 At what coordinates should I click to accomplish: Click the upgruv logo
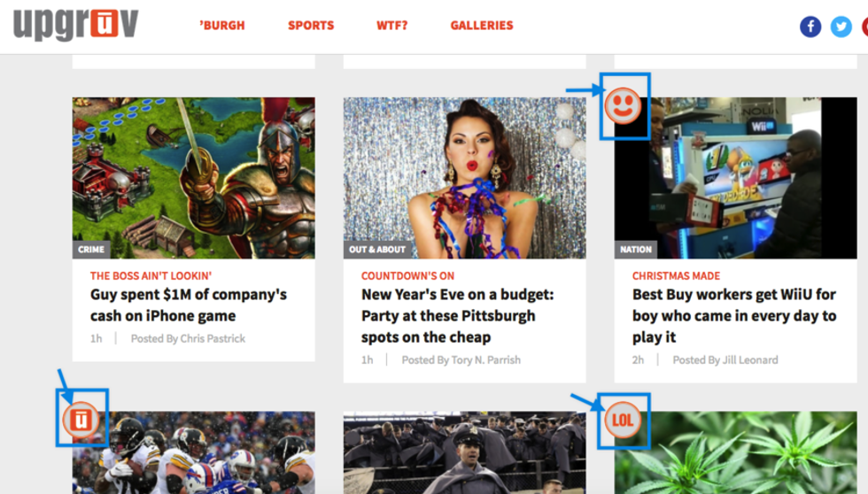(x=76, y=24)
